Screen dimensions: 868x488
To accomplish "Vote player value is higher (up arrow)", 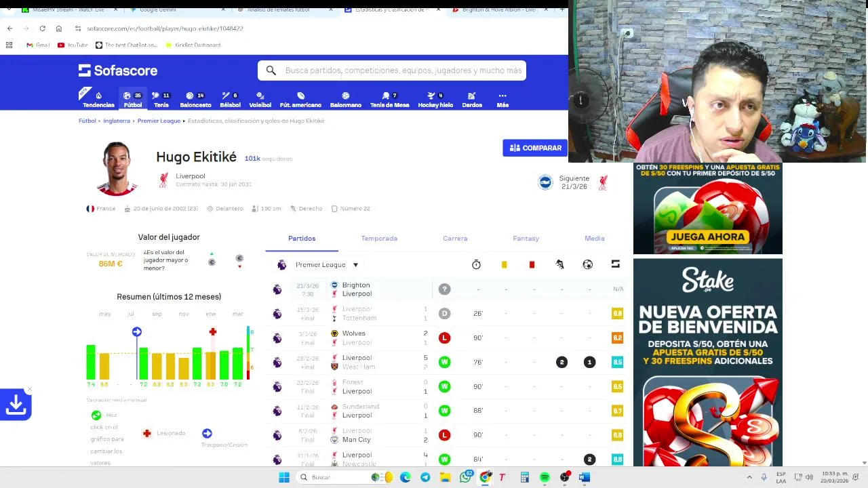I will [212, 260].
